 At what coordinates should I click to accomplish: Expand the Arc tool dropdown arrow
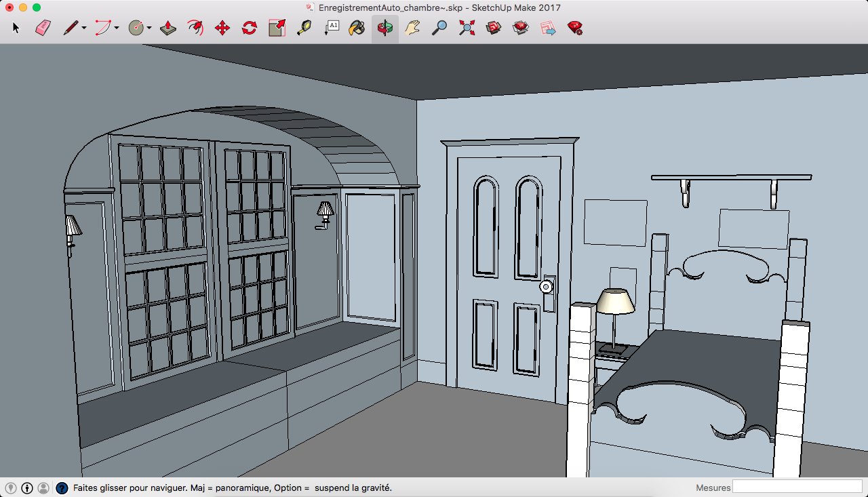pyautogui.click(x=117, y=28)
